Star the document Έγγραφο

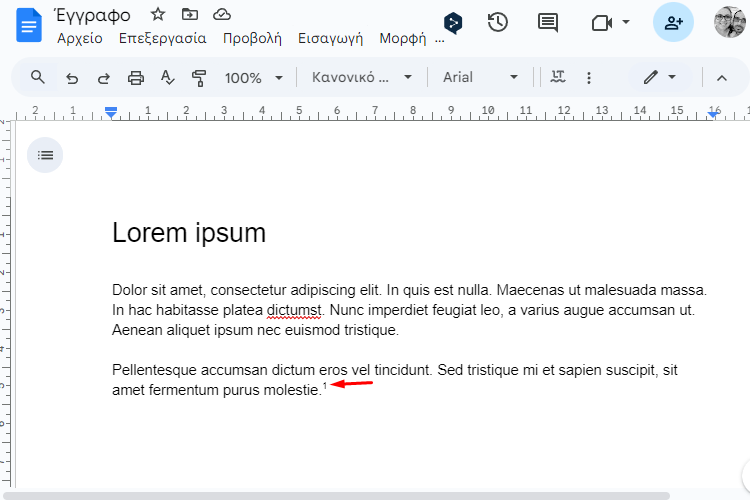coord(158,14)
